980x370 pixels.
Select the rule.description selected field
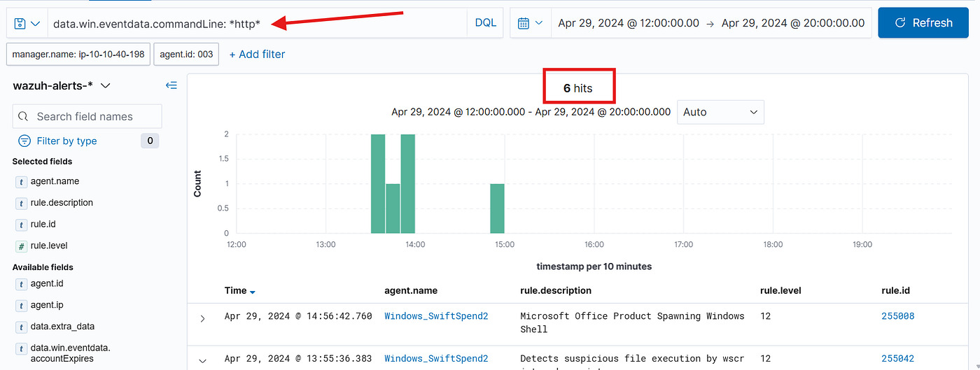point(62,203)
